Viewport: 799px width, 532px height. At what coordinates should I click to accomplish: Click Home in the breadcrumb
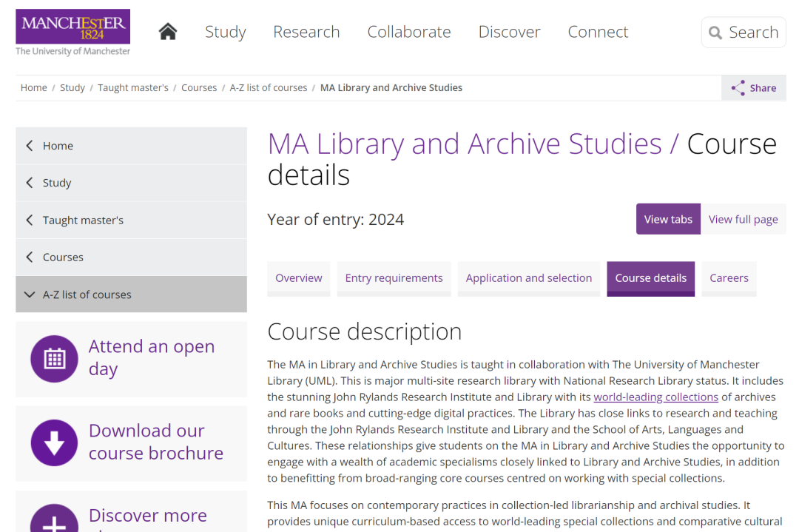(x=33, y=87)
